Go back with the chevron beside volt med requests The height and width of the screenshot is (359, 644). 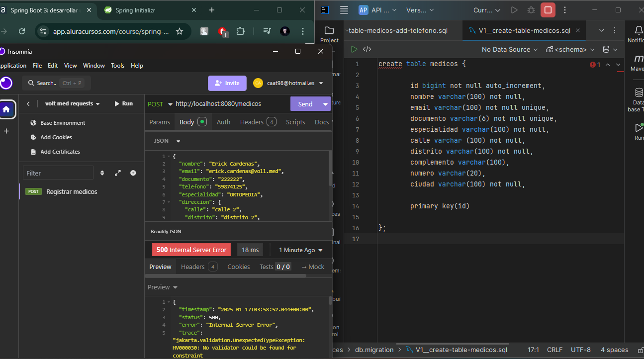coord(28,103)
